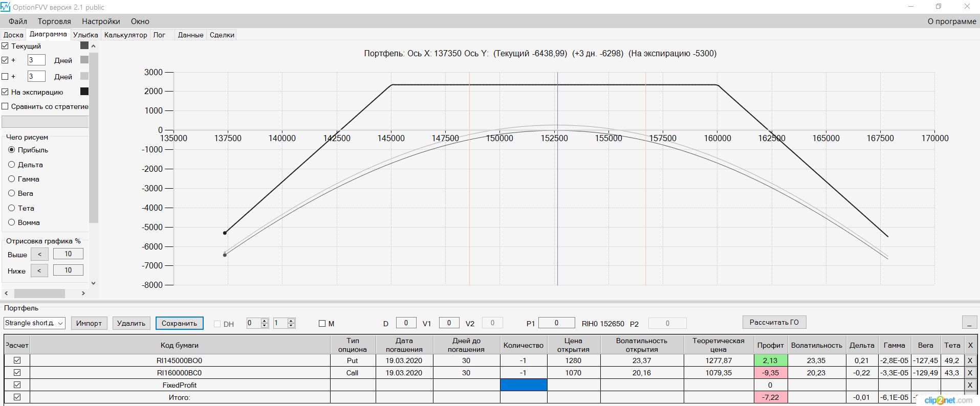Collapse the portfolio panel with underscore button
The width and height of the screenshot is (980, 406).
pos(970,323)
